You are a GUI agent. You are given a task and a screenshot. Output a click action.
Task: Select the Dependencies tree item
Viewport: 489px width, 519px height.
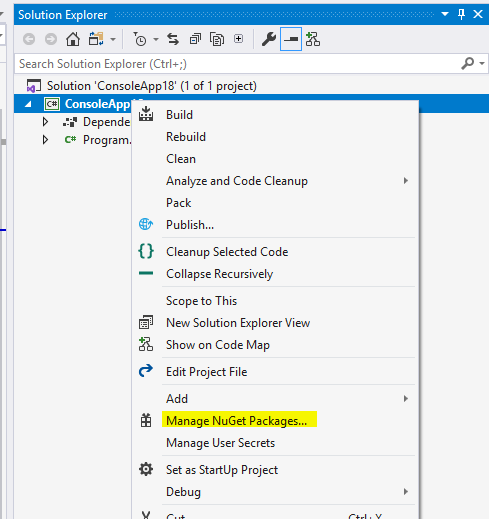(107, 122)
